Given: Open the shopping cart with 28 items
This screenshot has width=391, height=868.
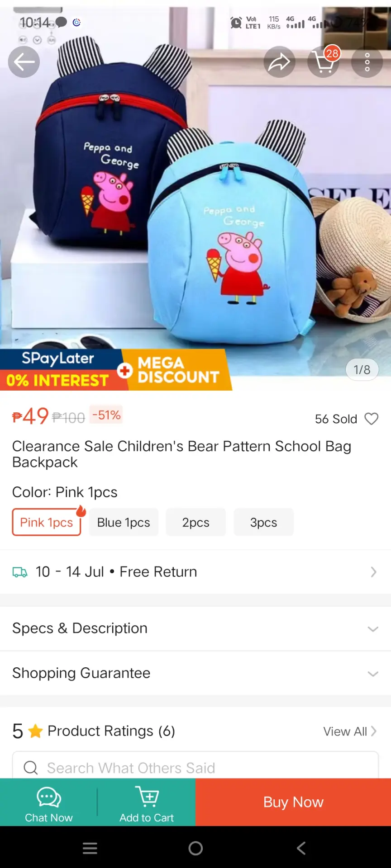Looking at the screenshot, I should pos(324,61).
